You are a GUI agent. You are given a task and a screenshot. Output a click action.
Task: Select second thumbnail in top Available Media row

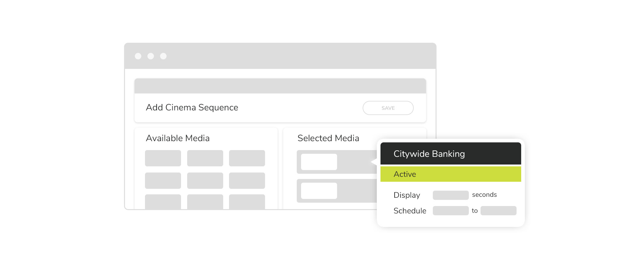click(x=205, y=158)
